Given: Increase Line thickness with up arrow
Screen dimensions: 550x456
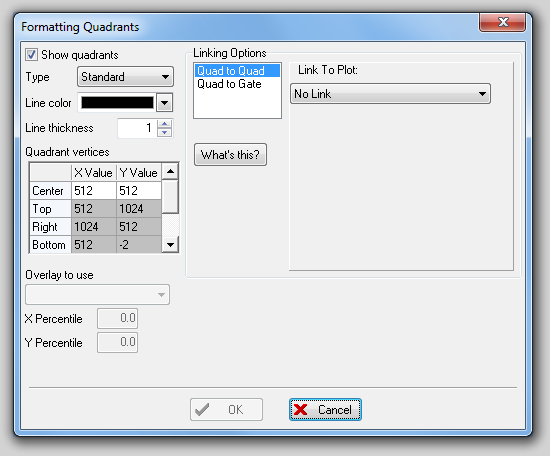Looking at the screenshot, I should point(165,124).
